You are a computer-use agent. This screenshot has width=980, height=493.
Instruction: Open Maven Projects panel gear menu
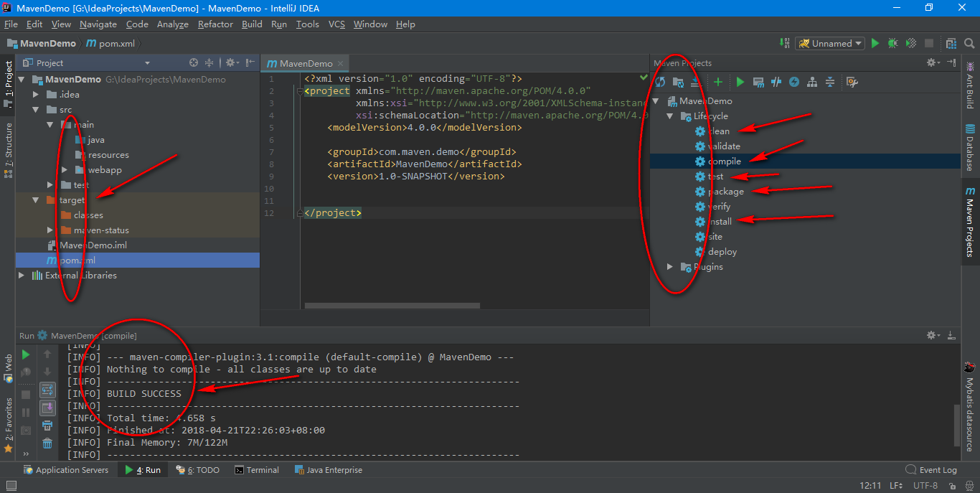tap(933, 63)
